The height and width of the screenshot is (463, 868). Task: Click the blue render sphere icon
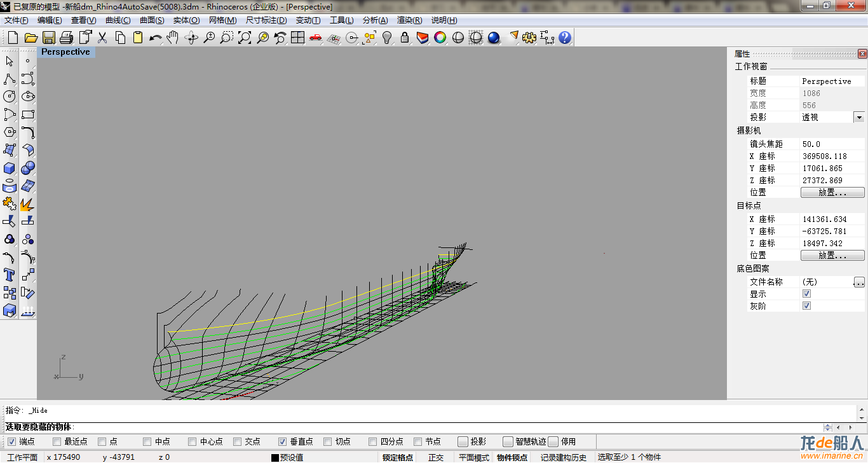click(x=494, y=38)
